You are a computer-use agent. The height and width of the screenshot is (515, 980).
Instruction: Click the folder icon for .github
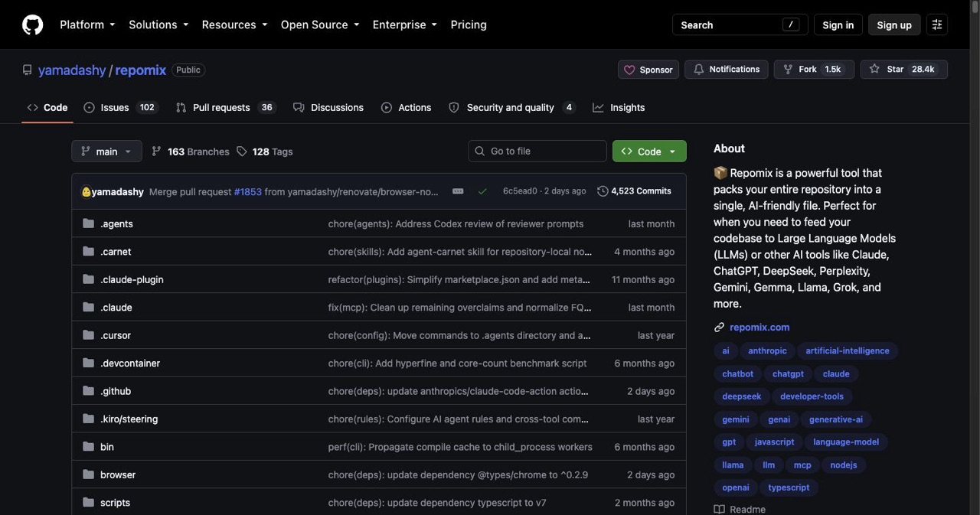coord(88,391)
